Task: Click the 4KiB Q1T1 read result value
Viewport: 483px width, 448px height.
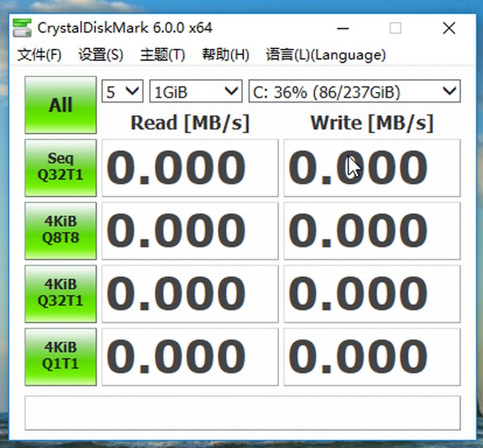Action: pos(190,357)
